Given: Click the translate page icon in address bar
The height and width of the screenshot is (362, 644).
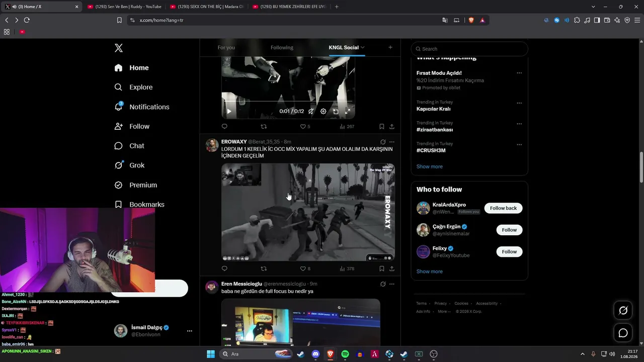Looking at the screenshot, I should tap(445, 20).
